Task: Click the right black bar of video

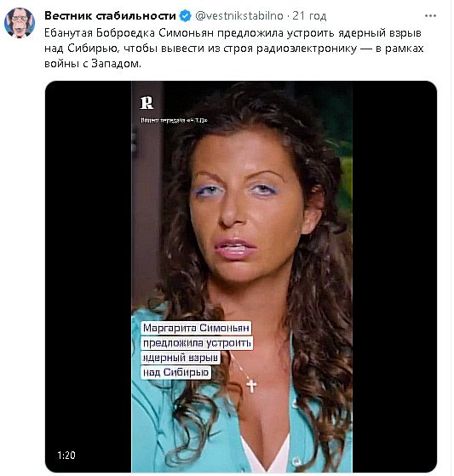Action: [x=394, y=277]
